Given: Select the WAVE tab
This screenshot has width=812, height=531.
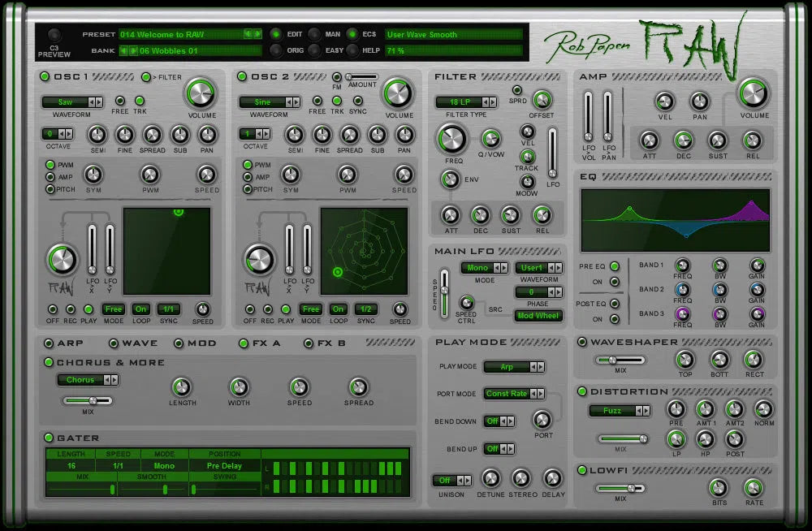Looking at the screenshot, I should pyautogui.click(x=114, y=343).
